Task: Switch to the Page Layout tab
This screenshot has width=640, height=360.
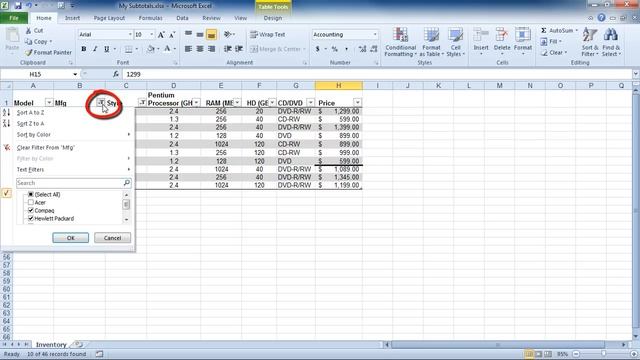Action: (x=109, y=18)
